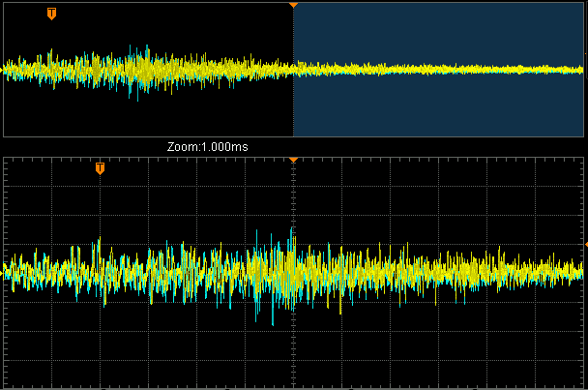Click the unshaded black area in overview window

click(x=145, y=116)
